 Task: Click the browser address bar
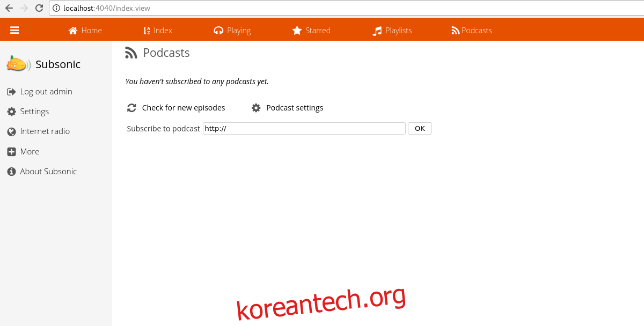(346, 8)
